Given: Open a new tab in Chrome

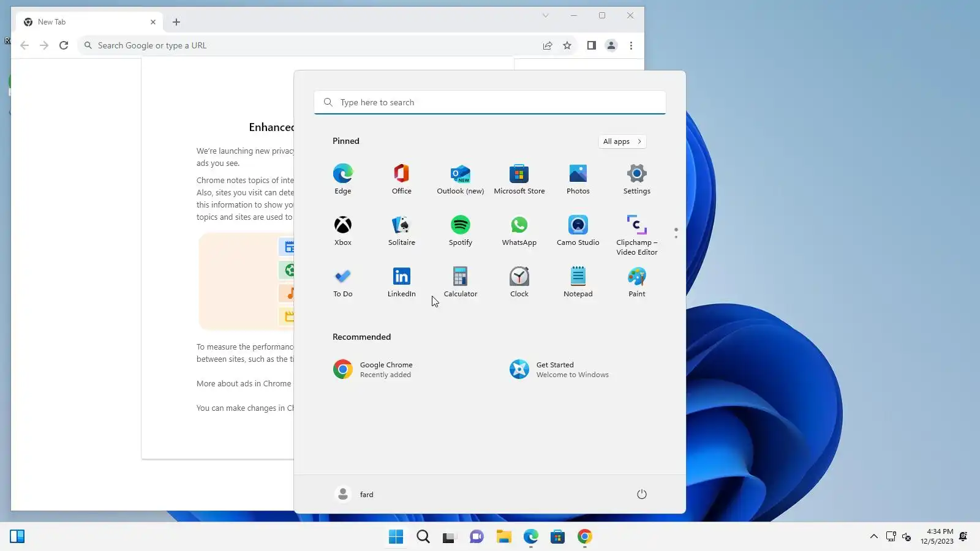Looking at the screenshot, I should pyautogui.click(x=176, y=22).
